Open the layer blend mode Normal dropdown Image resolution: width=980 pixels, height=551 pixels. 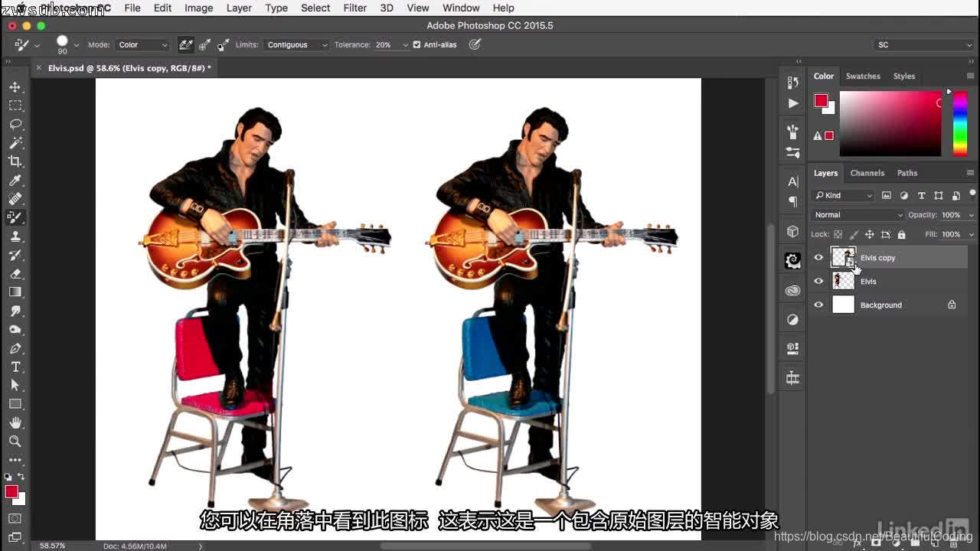pos(857,215)
